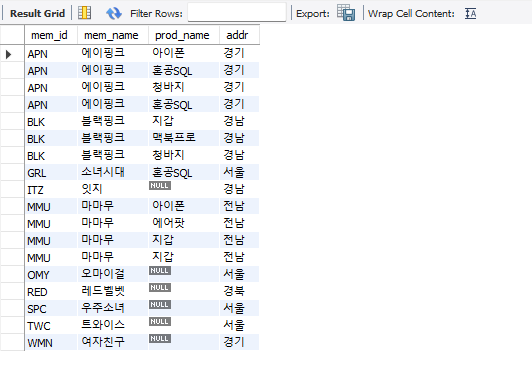Click the NULL prod_name in WMN row
532x372 pixels.
pos(160,338)
